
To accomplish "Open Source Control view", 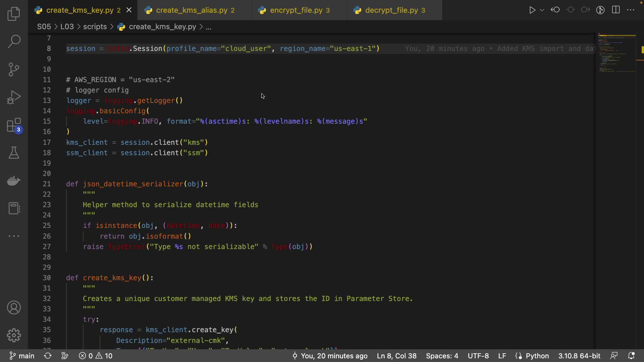I will [14, 69].
